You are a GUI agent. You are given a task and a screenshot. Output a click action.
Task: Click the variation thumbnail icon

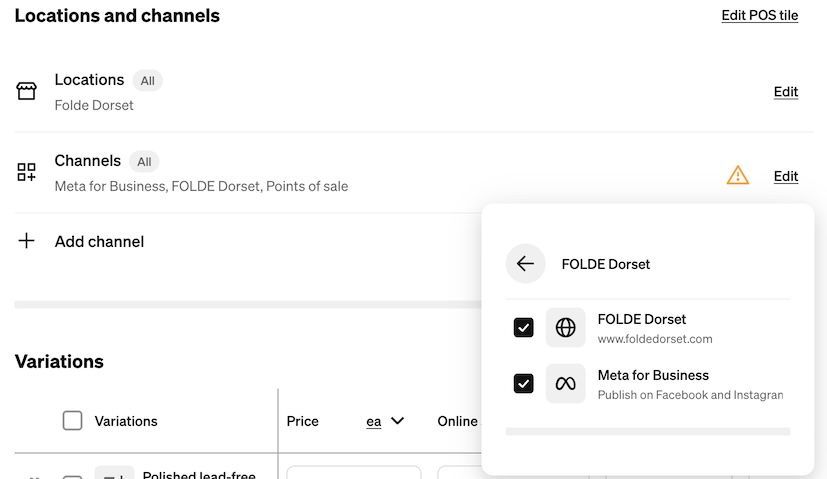114,473
